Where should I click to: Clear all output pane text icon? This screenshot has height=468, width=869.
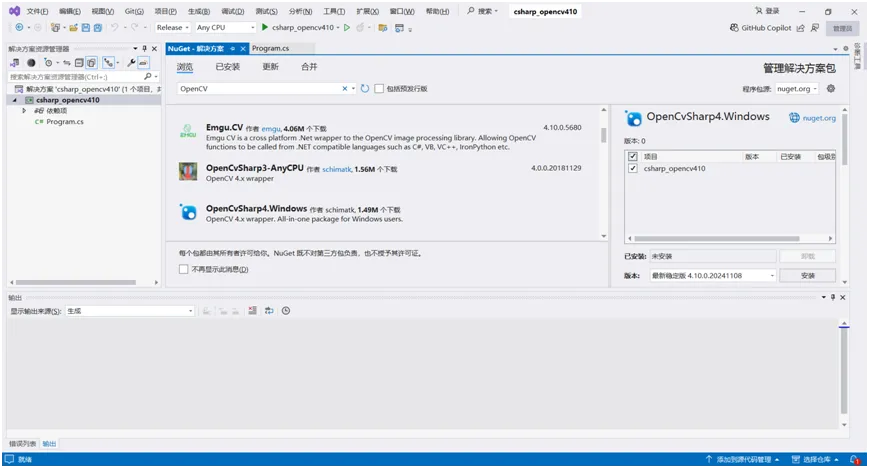click(x=252, y=311)
